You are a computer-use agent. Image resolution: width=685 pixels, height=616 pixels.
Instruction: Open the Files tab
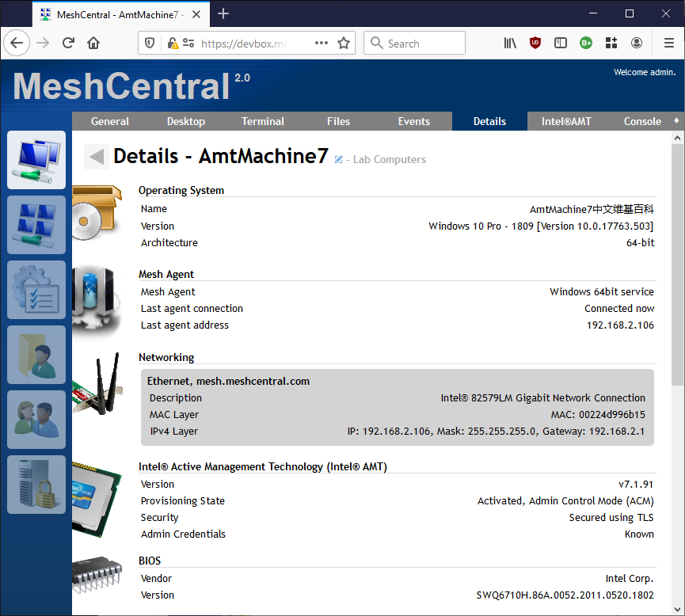(339, 121)
